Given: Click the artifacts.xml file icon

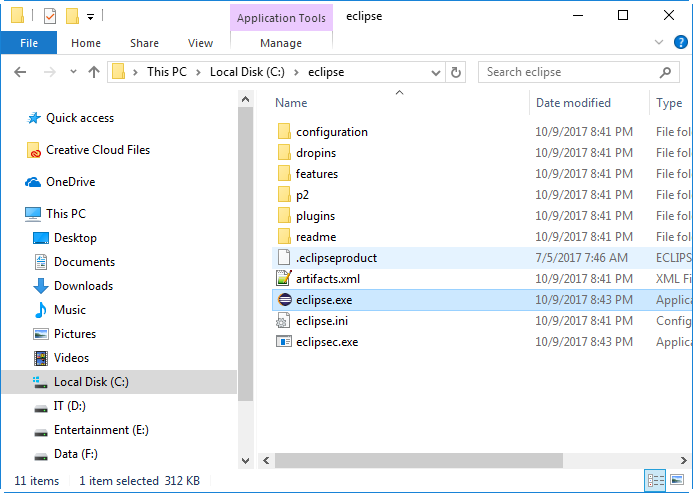Looking at the screenshot, I should coord(284,279).
